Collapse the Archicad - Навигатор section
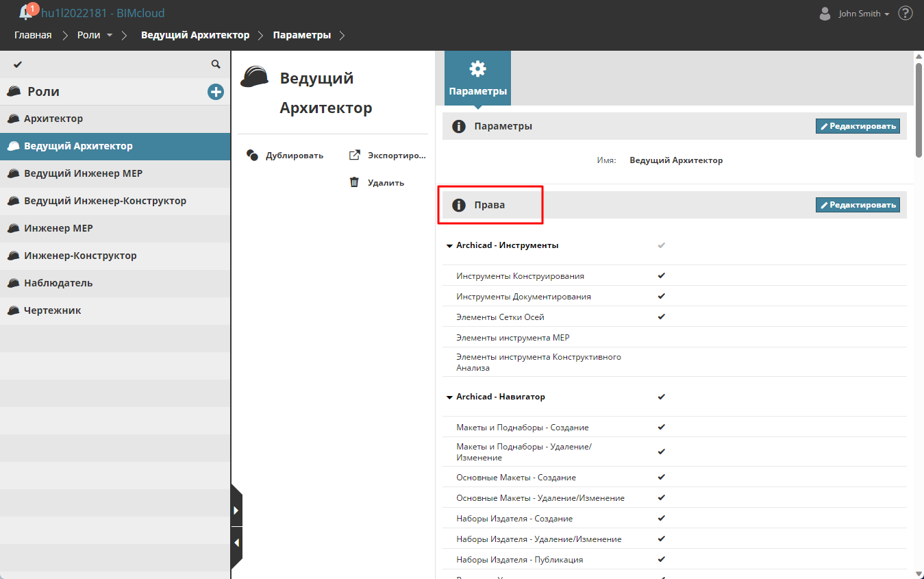The width and height of the screenshot is (924, 579). (449, 397)
